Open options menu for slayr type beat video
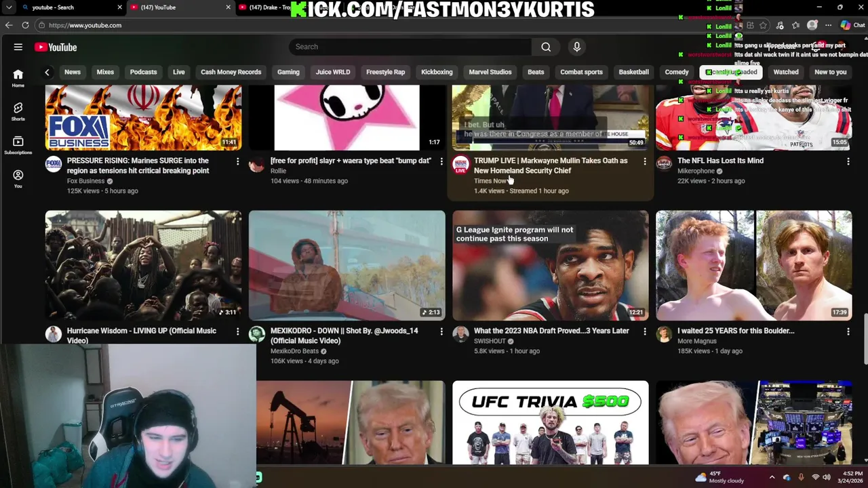868x488 pixels. pos(441,161)
